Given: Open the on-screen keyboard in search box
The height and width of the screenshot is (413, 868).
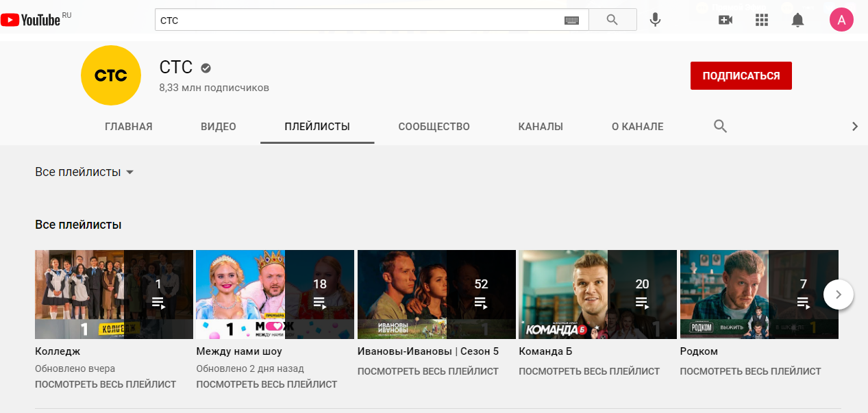Looking at the screenshot, I should (571, 21).
